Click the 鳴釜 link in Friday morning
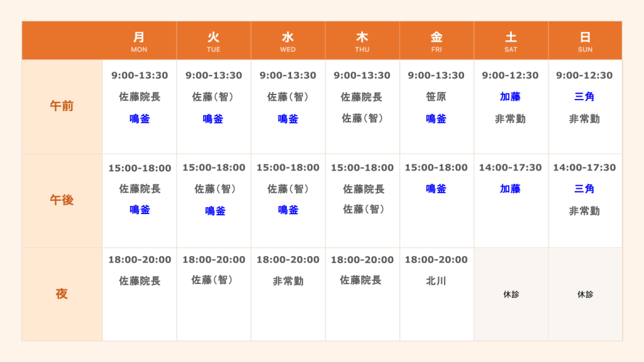Screen dimensions: 644x362 point(436,119)
